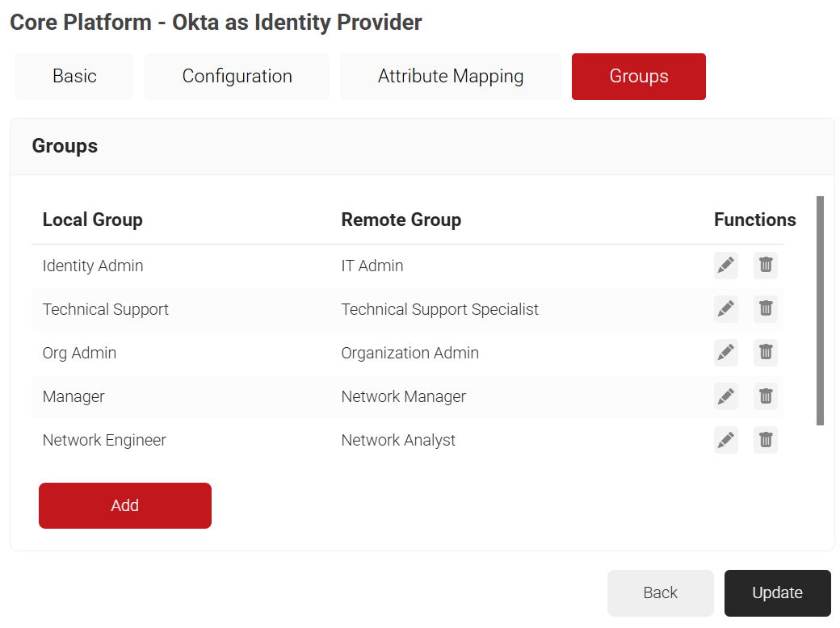Open the Configuration tab
Viewport: 840px width, 628px height.
[237, 77]
